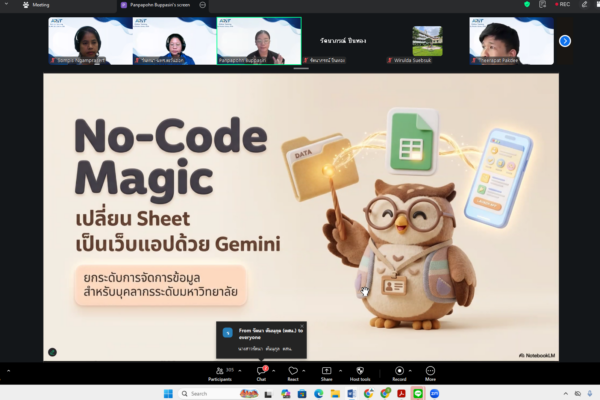Image resolution: width=600 pixels, height=400 pixels.
Task: Click the Record button icon
Action: tap(399, 373)
